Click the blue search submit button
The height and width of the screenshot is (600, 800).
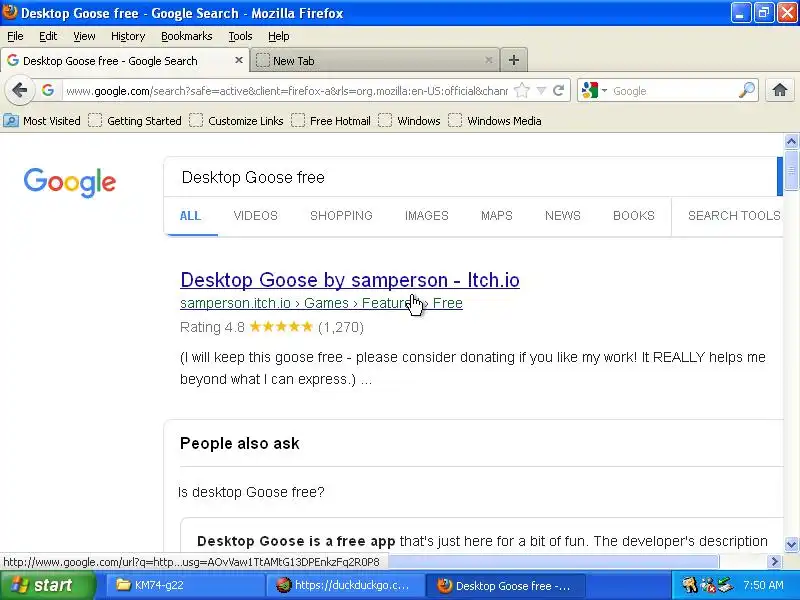pos(780,177)
